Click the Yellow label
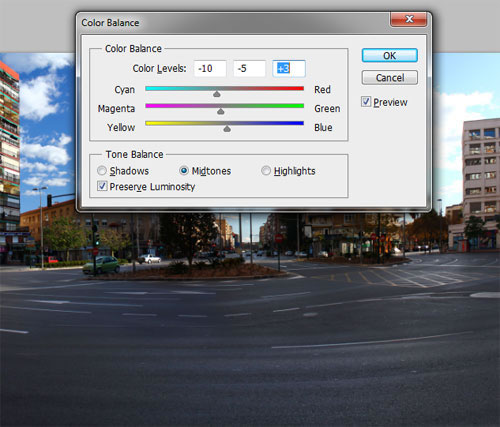The height and width of the screenshot is (427, 500). tap(121, 127)
